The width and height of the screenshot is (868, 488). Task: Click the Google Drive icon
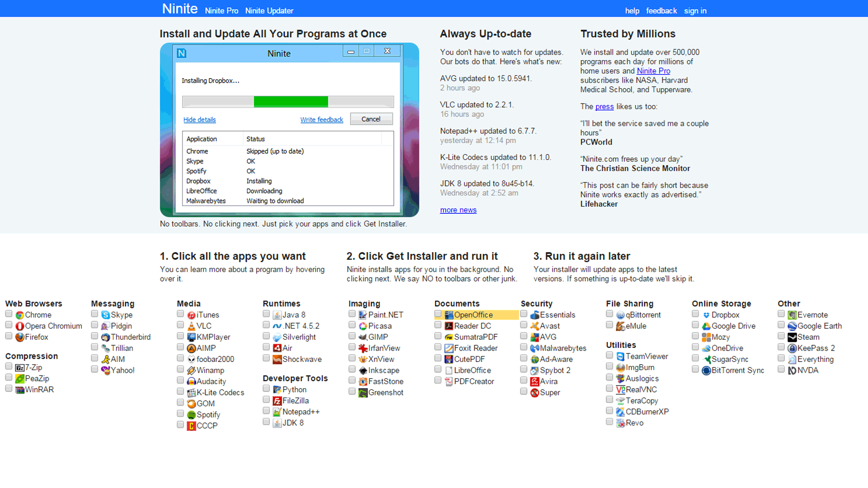[706, 326]
